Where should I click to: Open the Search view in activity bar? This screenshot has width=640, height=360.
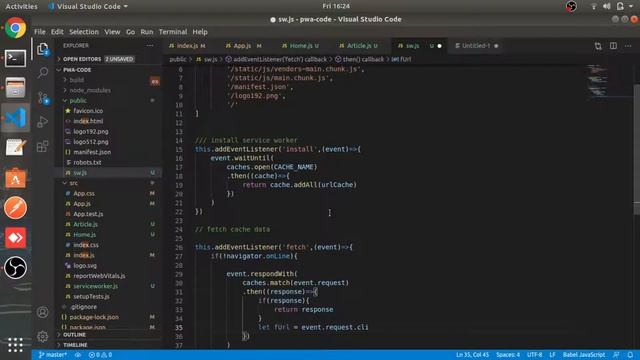[42, 73]
